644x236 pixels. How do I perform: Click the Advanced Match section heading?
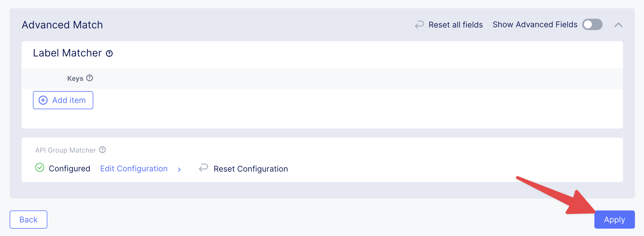pos(62,25)
